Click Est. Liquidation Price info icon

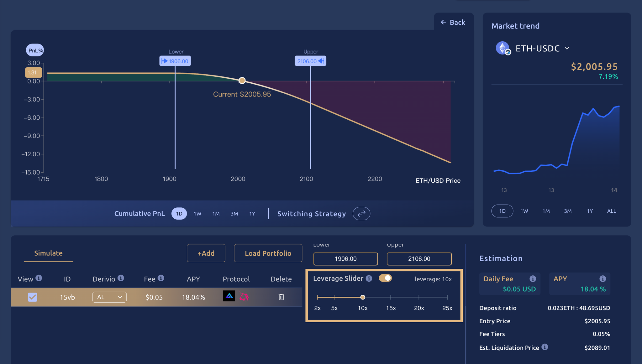pos(545,347)
